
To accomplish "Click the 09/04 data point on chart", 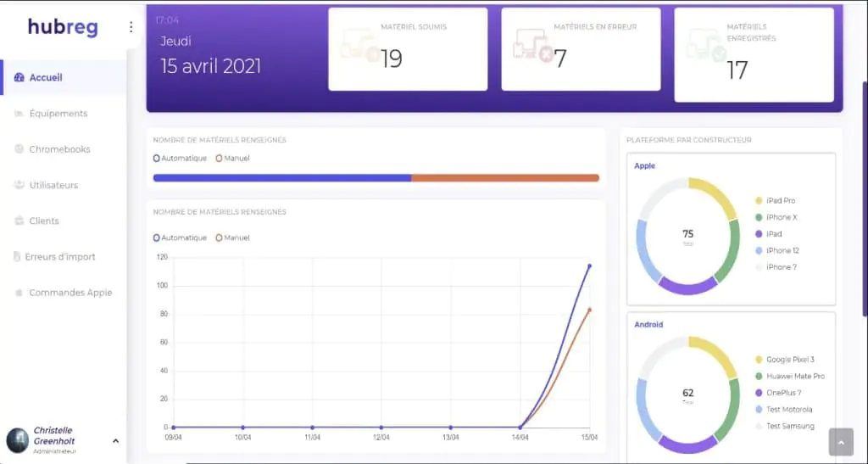I will (x=174, y=428).
